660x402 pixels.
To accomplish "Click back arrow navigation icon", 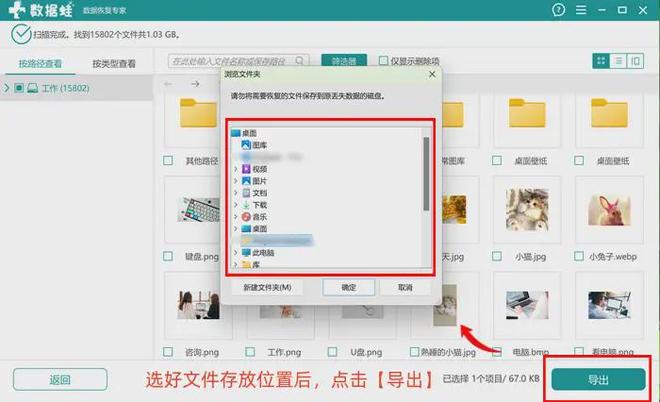I will (170, 84).
